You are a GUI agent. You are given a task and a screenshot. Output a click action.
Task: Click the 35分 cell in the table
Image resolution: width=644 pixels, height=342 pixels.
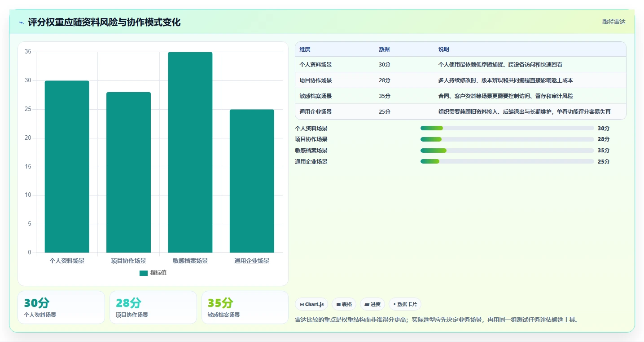[x=385, y=96]
